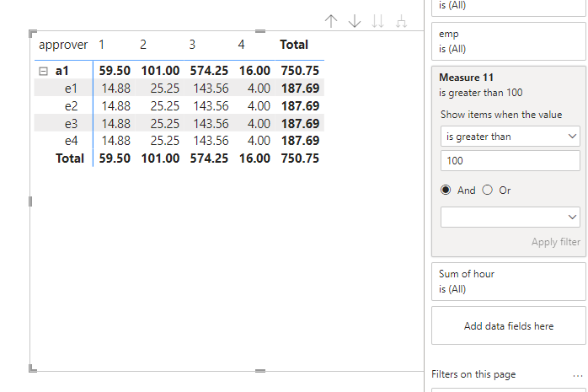Click the Measure 11 filter card header
This screenshot has width=588, height=392.
click(466, 78)
